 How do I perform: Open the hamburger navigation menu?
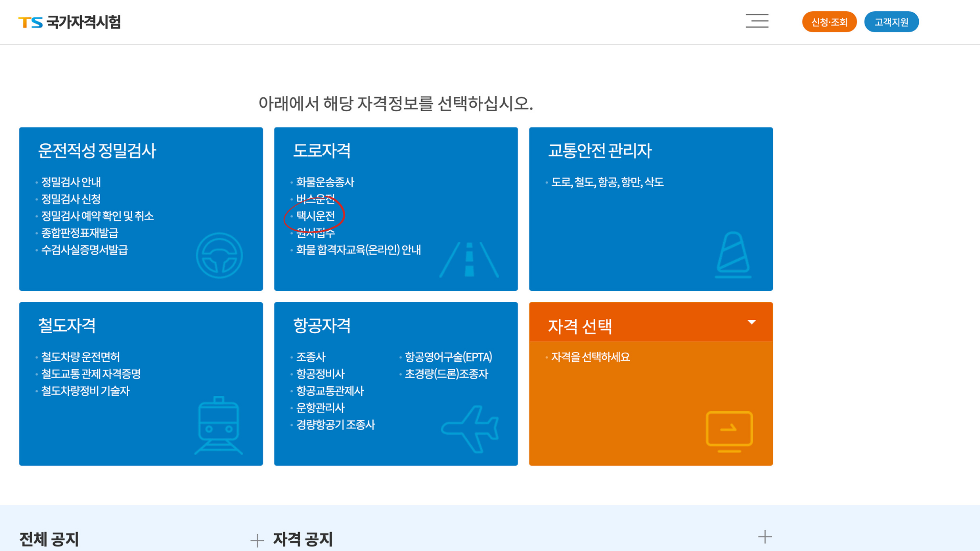click(x=757, y=22)
